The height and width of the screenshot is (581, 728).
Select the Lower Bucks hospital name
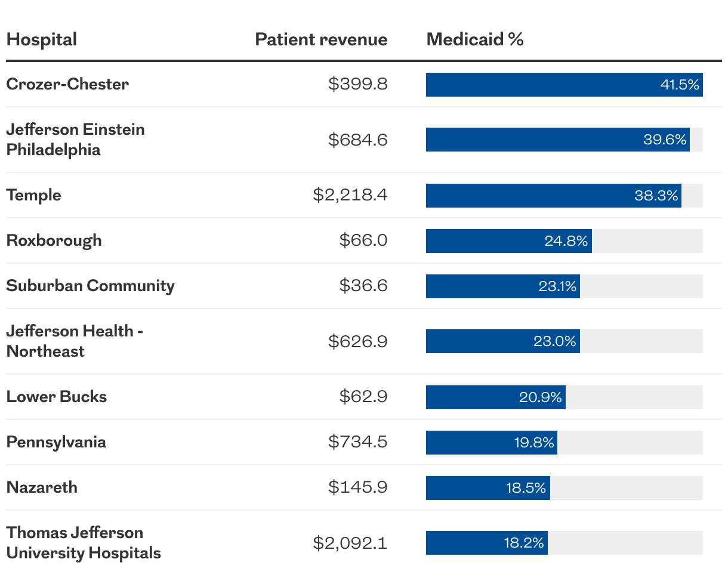(57, 397)
